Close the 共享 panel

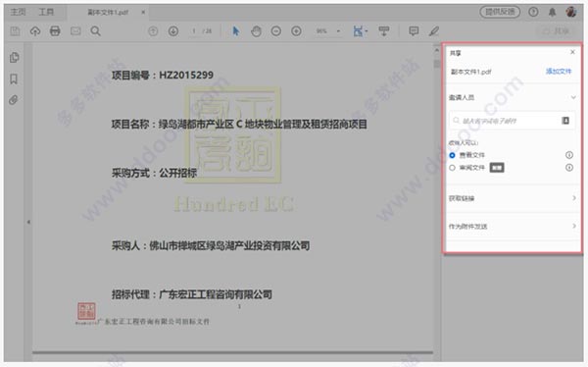(572, 52)
